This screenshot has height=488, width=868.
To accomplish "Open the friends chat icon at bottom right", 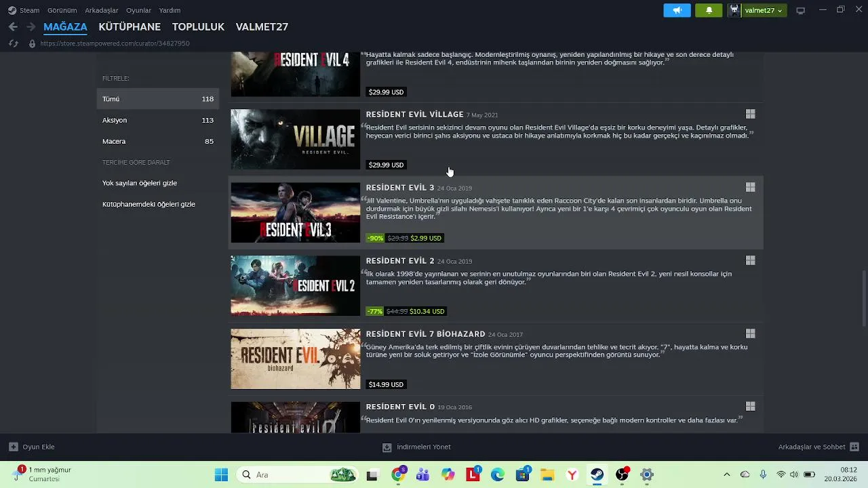I will pos(854,447).
